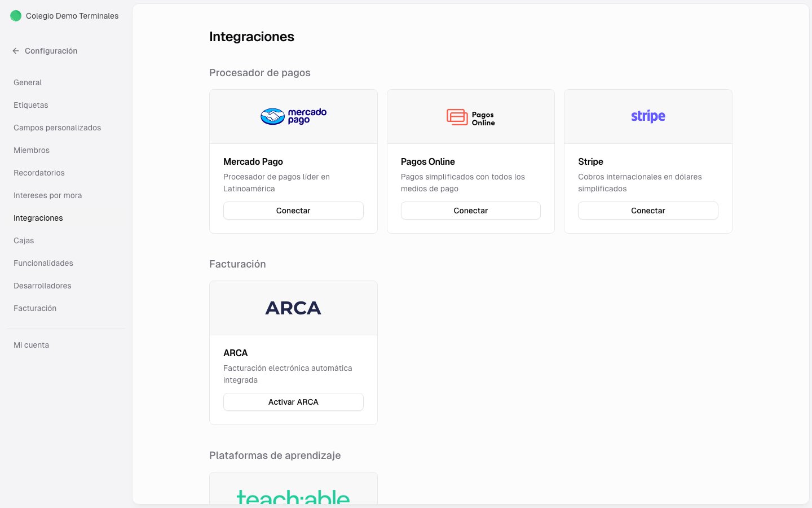This screenshot has width=812, height=508.
Task: Open Funcionalidades settings
Action: (x=43, y=263)
